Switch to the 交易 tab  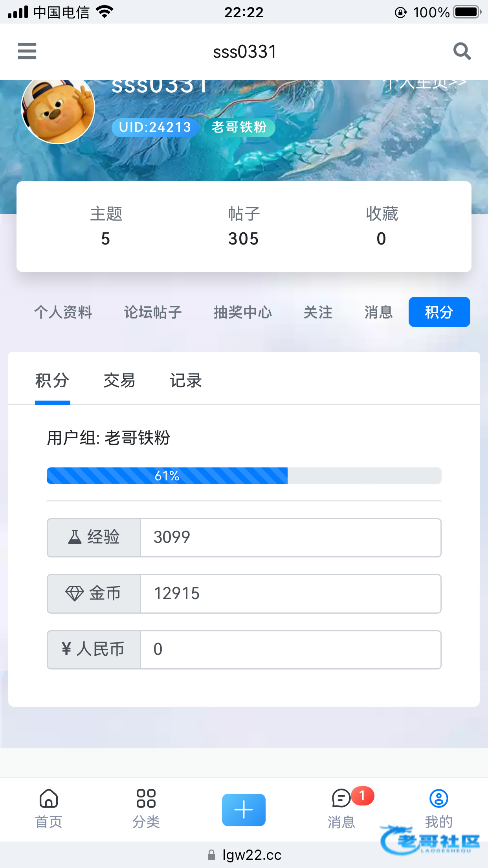pyautogui.click(x=119, y=380)
